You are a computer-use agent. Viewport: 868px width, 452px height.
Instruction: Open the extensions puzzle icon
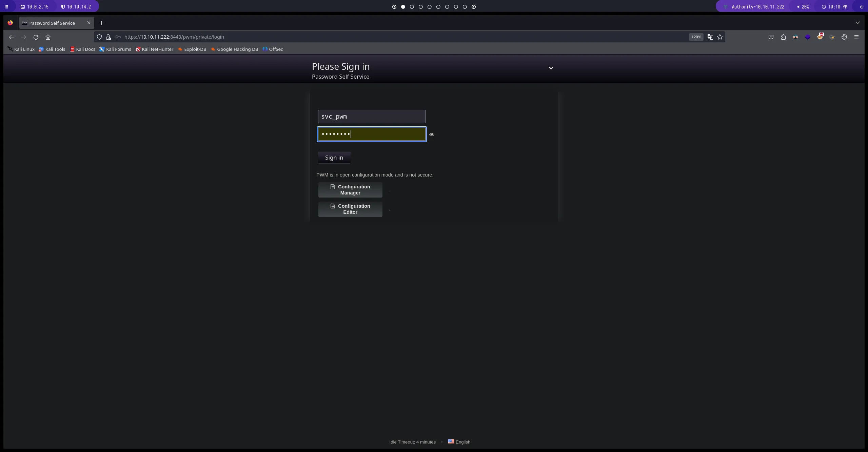(x=783, y=37)
